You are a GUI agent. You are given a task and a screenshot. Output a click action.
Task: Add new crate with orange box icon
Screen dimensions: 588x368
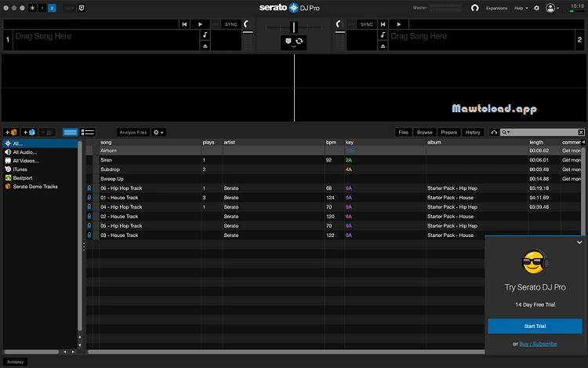point(11,132)
